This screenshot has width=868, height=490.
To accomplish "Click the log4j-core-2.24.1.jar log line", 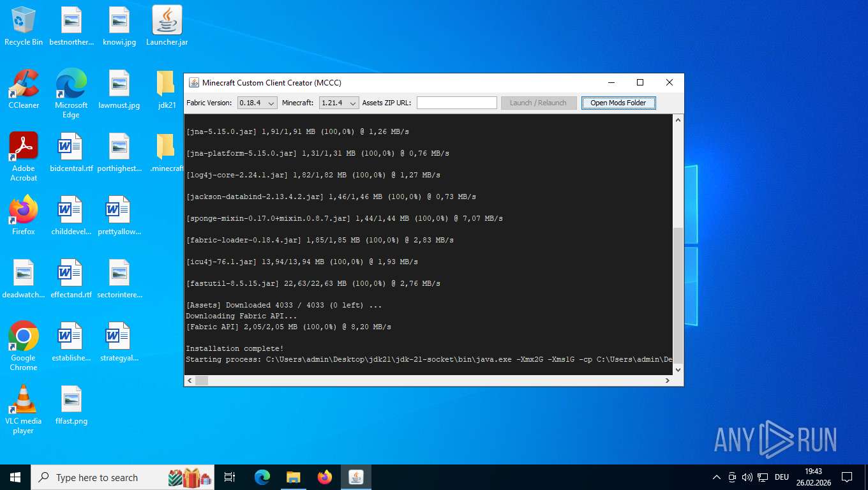I will tap(313, 175).
